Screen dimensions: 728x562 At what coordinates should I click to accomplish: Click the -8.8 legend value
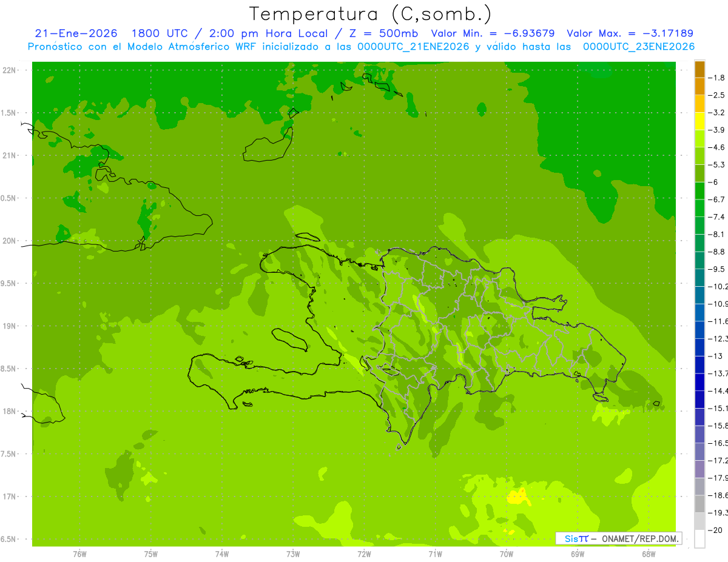[x=716, y=252]
